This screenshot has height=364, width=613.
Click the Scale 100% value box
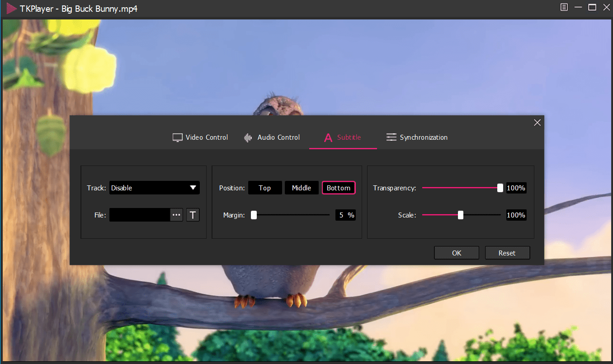click(516, 215)
